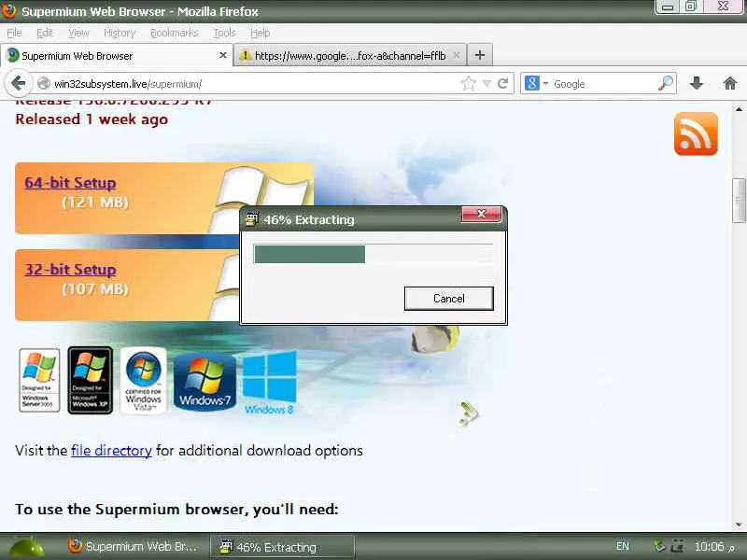Go back using the Firefox back arrow
This screenshot has width=747, height=560.
[x=18, y=83]
